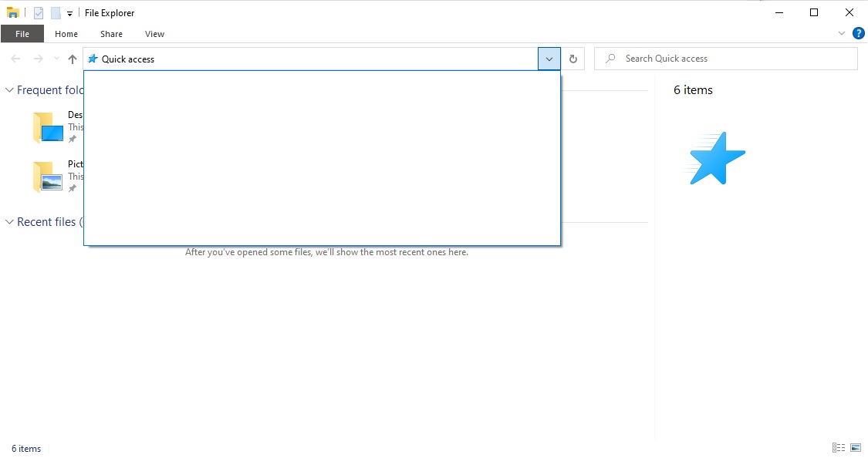868x458 pixels.
Task: Switch to the View ribbon tab
Action: (x=154, y=34)
